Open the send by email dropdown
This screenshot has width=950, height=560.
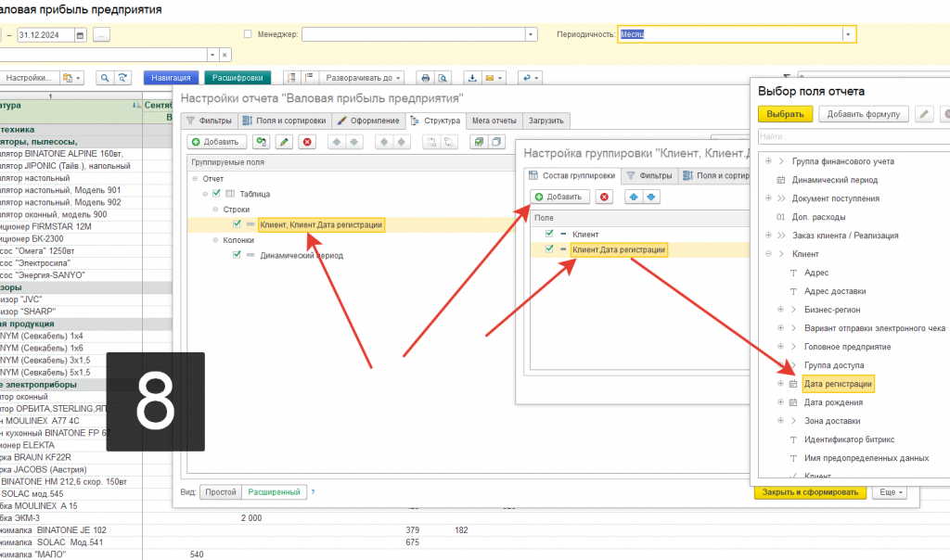(494, 78)
